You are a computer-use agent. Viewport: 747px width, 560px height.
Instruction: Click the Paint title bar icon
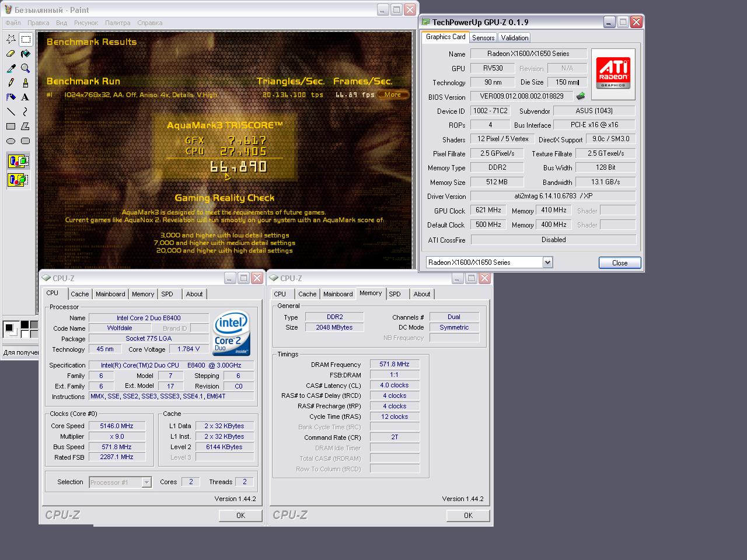8,10
